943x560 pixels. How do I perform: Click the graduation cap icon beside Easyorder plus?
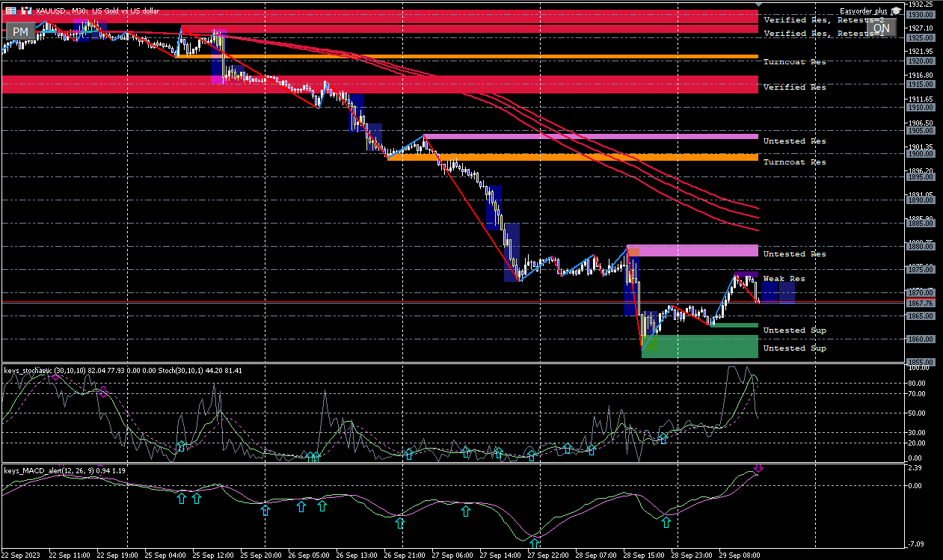pyautogui.click(x=896, y=11)
